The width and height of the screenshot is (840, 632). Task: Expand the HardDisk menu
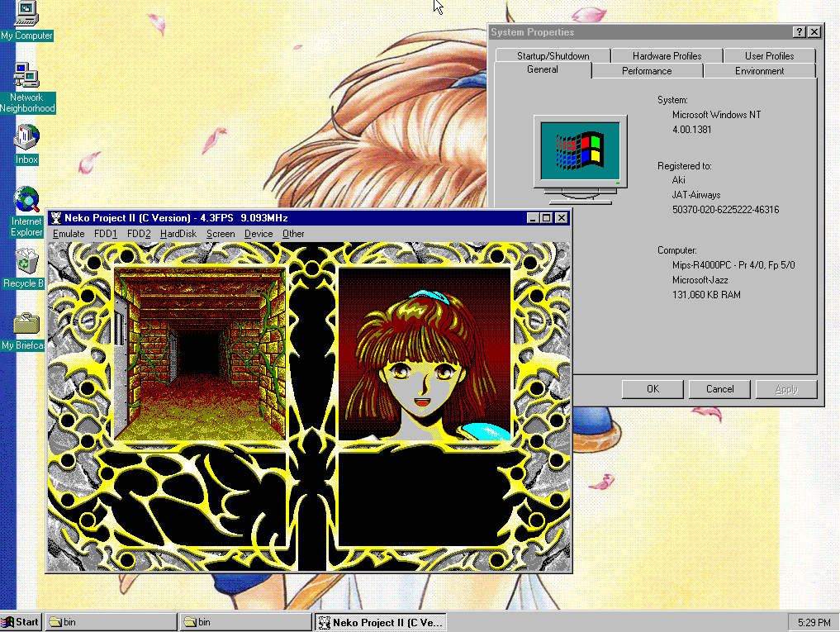(178, 234)
